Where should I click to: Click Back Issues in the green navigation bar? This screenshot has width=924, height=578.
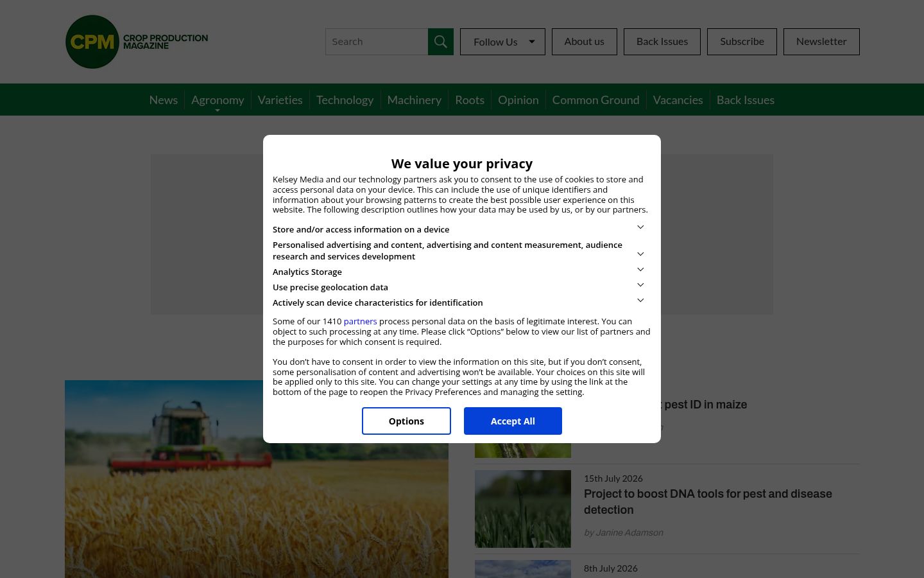click(x=746, y=100)
